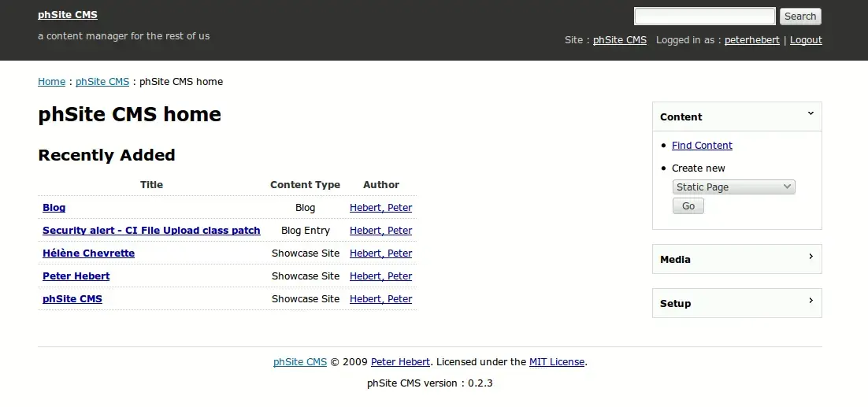Click the Content Type column header
Viewport: 868px width, 407px height.
pos(305,185)
